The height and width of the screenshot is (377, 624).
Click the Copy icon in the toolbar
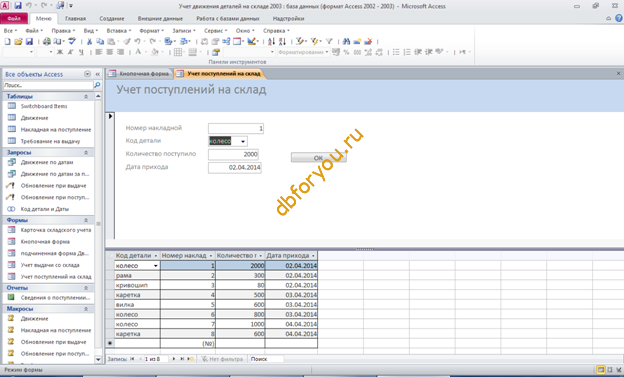coord(100,41)
